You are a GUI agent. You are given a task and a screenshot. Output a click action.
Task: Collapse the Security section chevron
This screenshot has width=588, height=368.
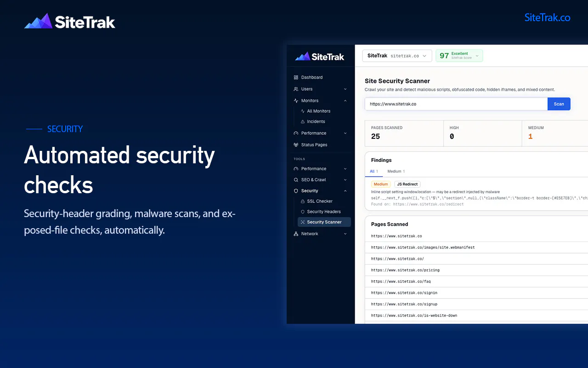tap(345, 190)
